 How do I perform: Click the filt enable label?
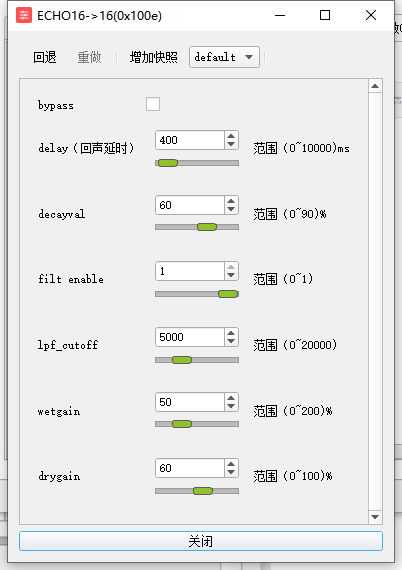(x=71, y=279)
